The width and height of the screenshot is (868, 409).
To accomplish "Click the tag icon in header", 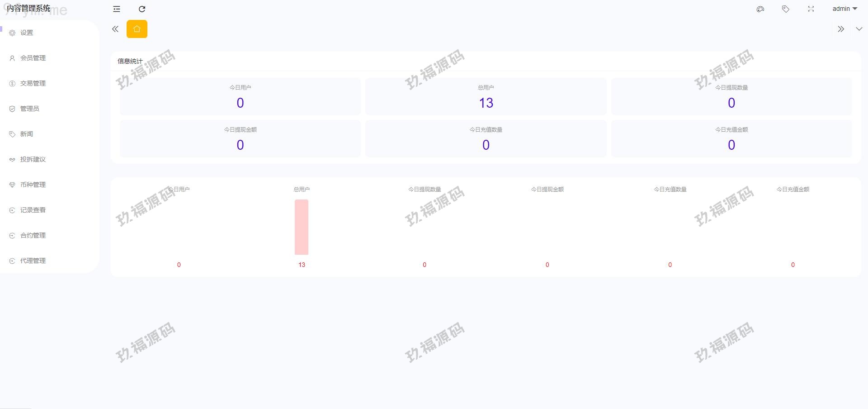I will tap(786, 9).
